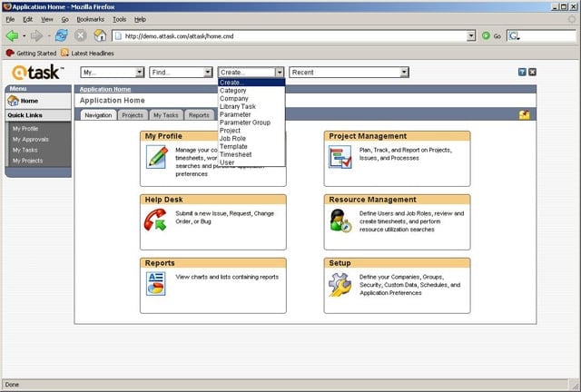Reload the page with the refresh icon
Screen dimensions: 581x392
point(62,36)
